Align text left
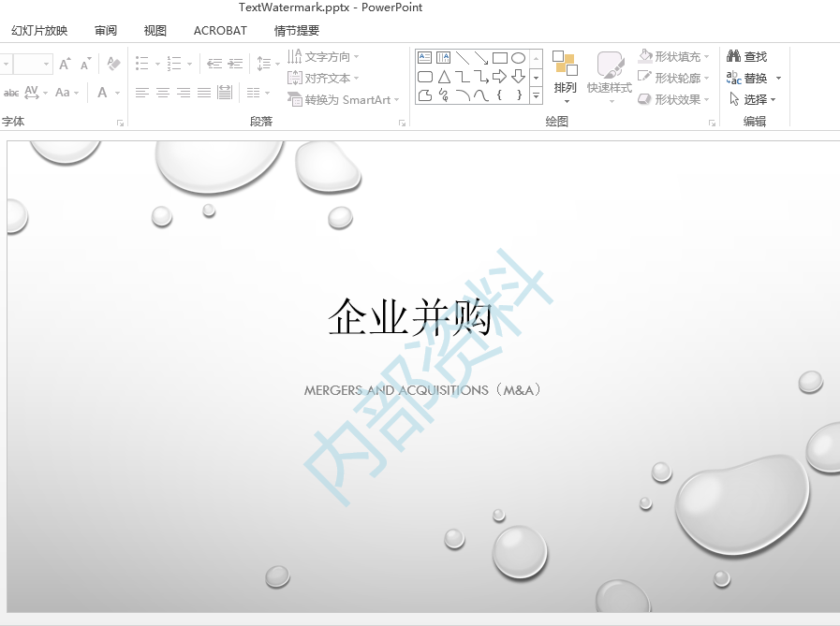Viewport: 840px width, 626px height. [142, 94]
